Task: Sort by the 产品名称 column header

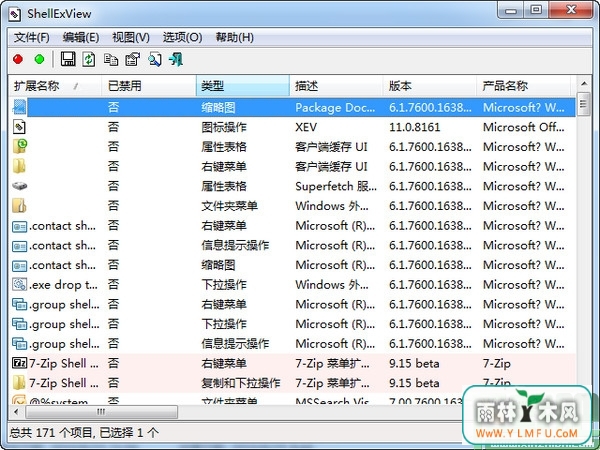Action: coord(523,86)
